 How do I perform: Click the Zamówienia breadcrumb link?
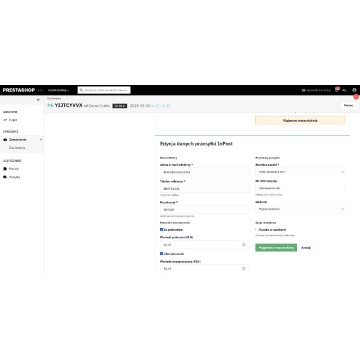pos(54,98)
